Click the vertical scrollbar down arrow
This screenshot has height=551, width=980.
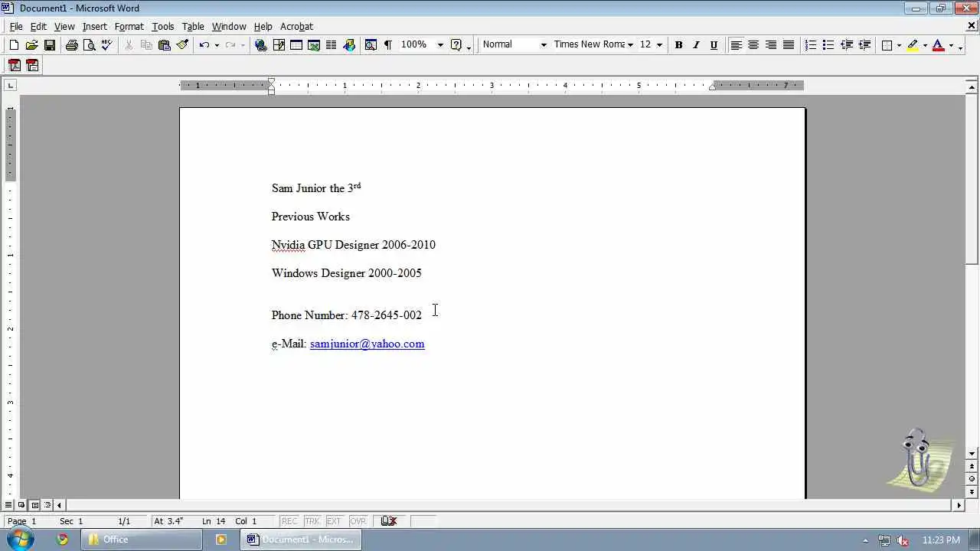point(972,454)
